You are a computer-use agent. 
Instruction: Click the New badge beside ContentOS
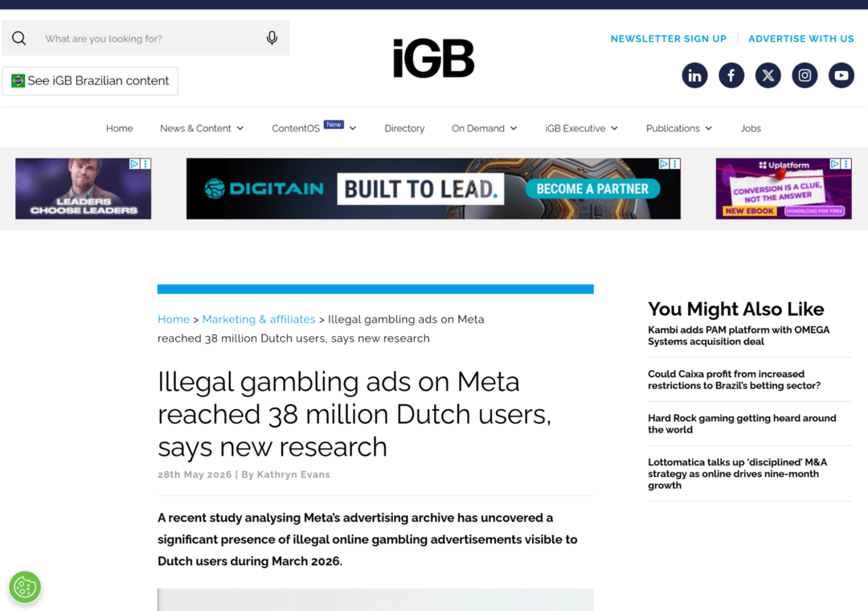tap(334, 125)
